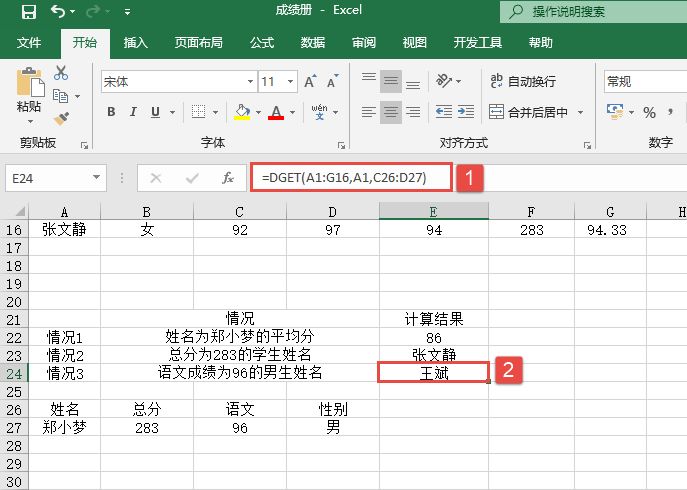Toggle 自动换行 wrap text
Image resolution: width=687 pixels, height=490 pixels.
[523, 81]
